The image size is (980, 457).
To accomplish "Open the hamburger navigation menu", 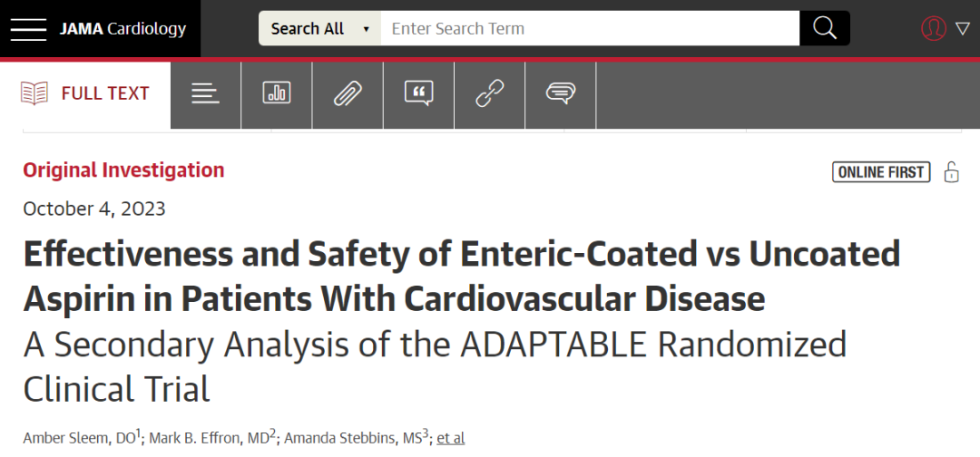I will point(28,29).
